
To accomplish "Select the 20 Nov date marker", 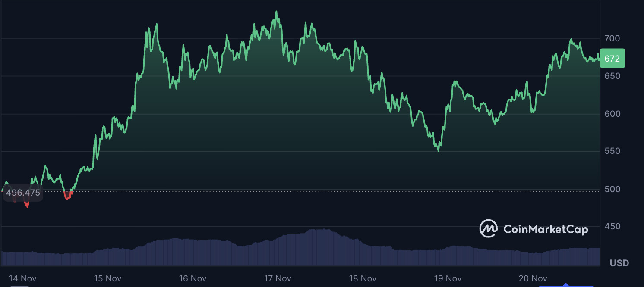I will [x=532, y=278].
